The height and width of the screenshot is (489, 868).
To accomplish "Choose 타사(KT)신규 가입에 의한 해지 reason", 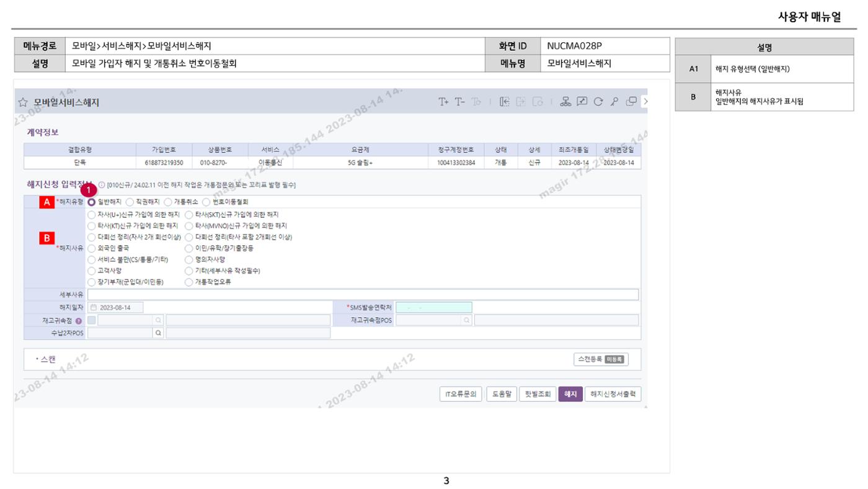I will click(x=92, y=225).
